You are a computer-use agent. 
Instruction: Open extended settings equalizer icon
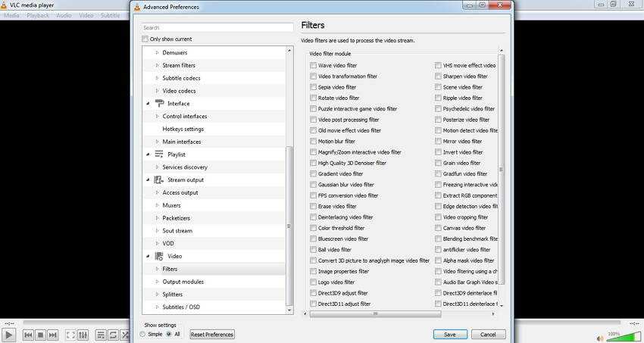click(x=83, y=335)
